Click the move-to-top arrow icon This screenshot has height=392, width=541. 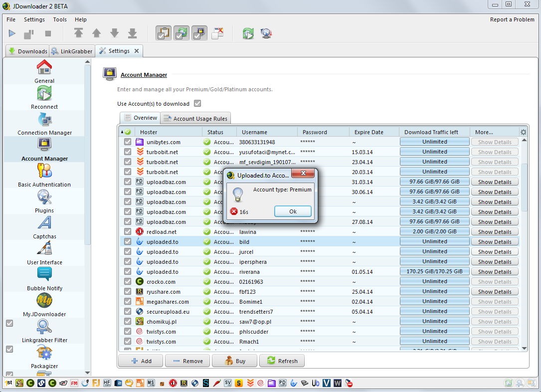79,33
